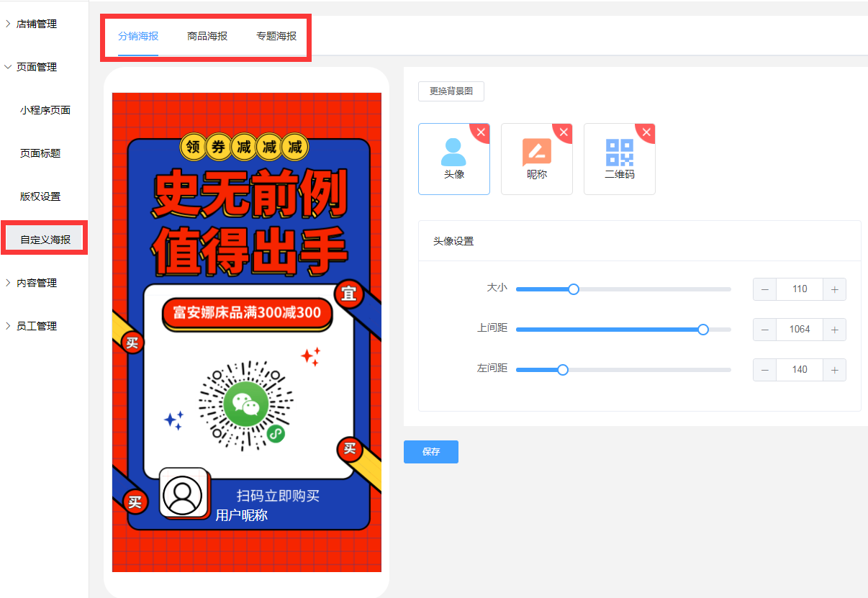Select the 二维码 QR code element card

pyautogui.click(x=620, y=159)
